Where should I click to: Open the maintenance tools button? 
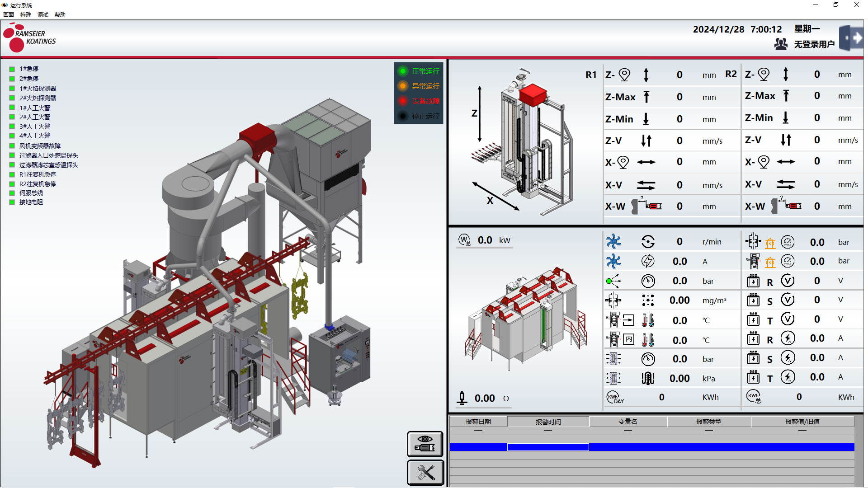point(425,473)
